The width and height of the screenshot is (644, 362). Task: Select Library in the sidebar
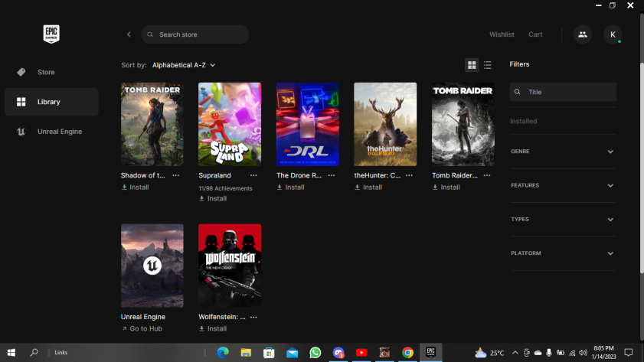[x=51, y=102]
